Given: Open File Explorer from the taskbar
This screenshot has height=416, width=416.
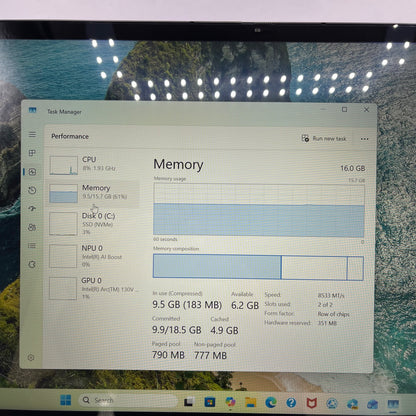Looking at the screenshot, I should click(x=251, y=402).
